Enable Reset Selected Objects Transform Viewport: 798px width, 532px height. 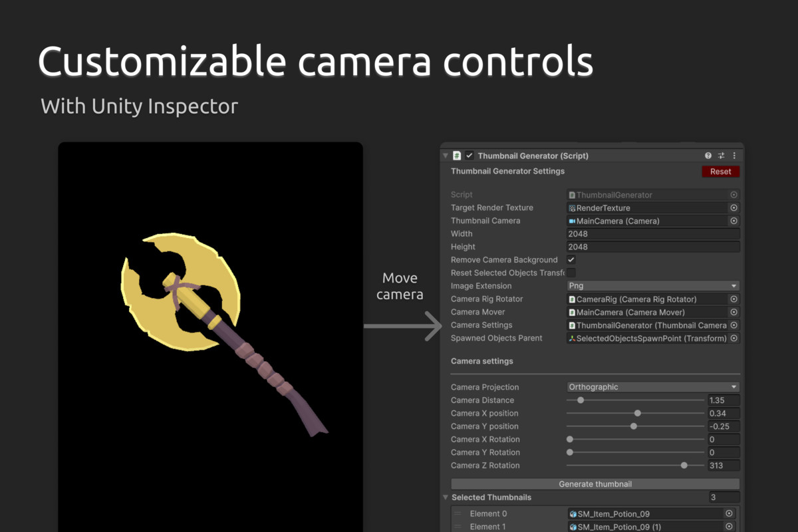(571, 273)
